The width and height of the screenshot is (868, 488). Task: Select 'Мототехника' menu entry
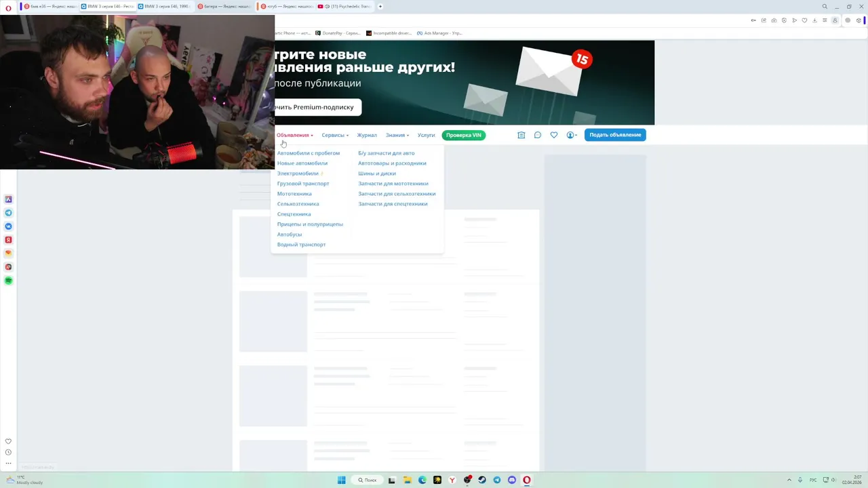294,194
